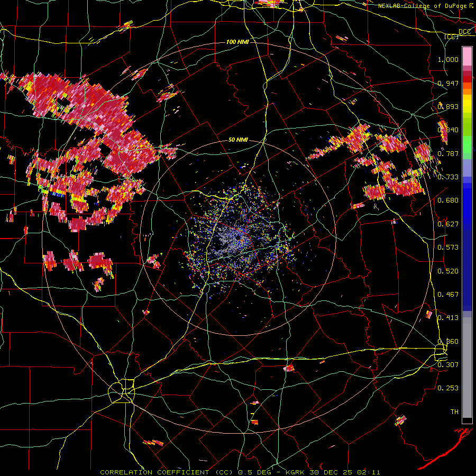Click the 1.000 value on the color scale
476x476 pixels.
448,59
